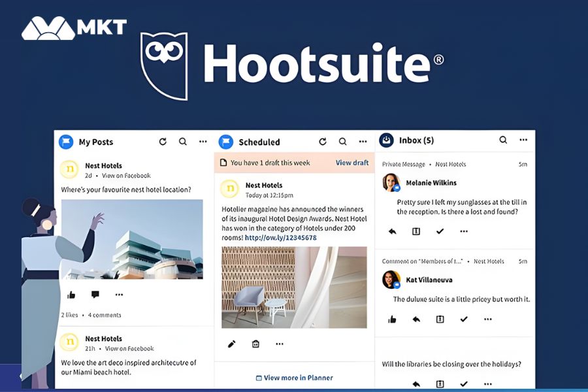Click the View draft link
588x392 pixels.
tap(352, 163)
